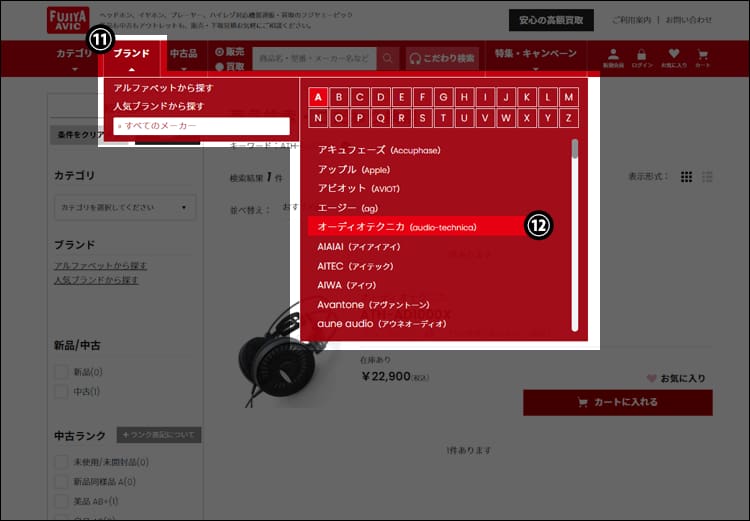Select letter C in alphabet grid
Image resolution: width=750 pixels, height=521 pixels.
[360, 97]
